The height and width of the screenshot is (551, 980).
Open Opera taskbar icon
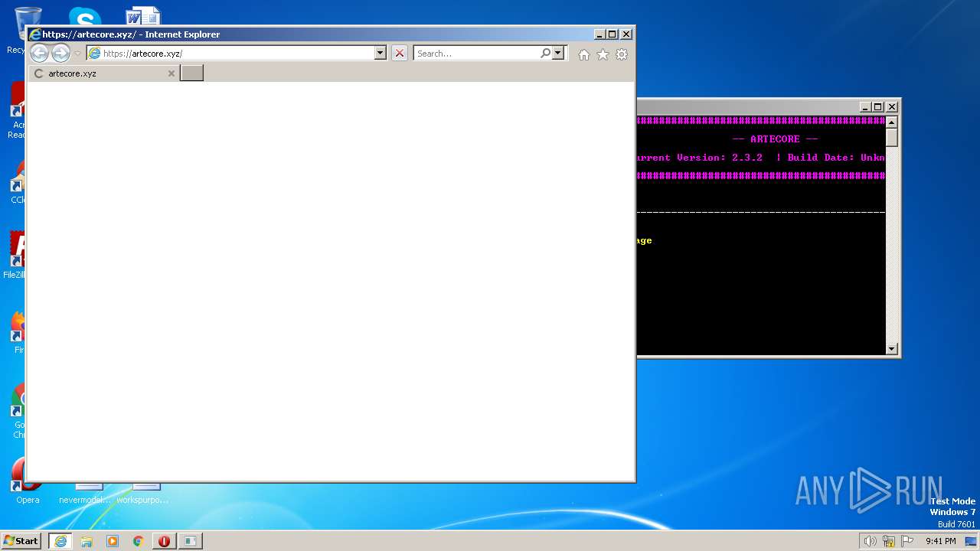click(164, 541)
